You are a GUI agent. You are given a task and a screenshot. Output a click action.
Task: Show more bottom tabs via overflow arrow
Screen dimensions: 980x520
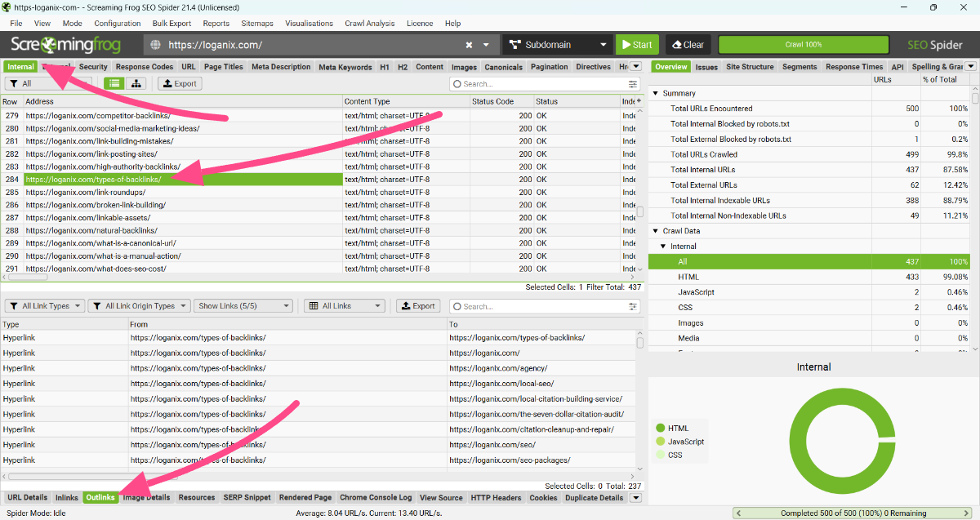(635, 498)
